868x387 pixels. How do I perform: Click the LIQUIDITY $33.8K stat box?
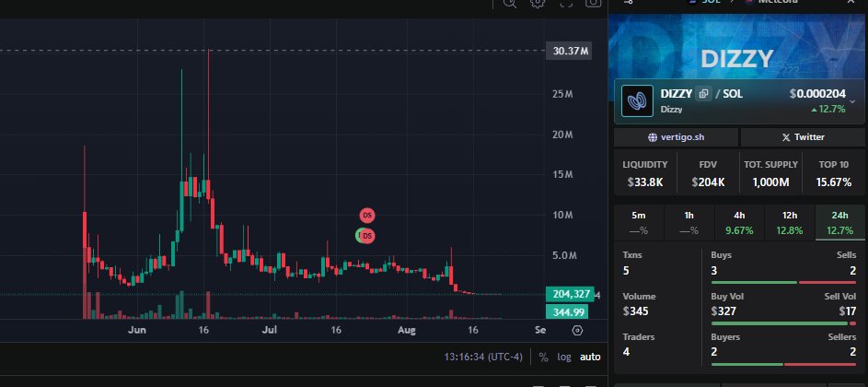(645, 173)
